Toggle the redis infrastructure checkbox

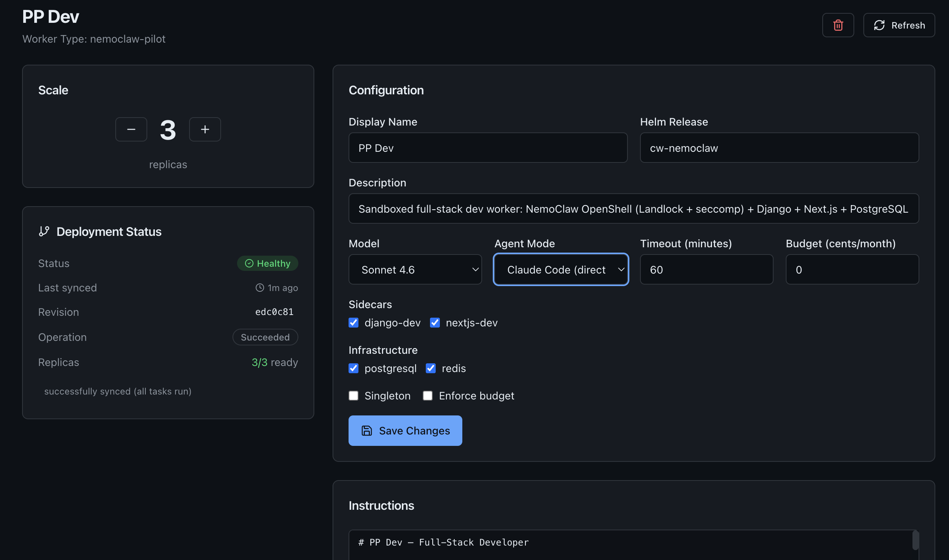(x=431, y=368)
